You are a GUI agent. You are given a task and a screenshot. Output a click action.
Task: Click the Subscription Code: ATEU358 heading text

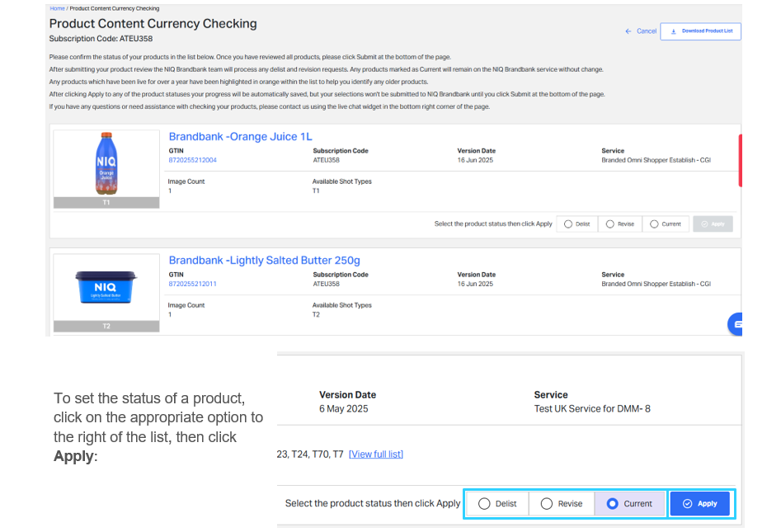(x=101, y=39)
